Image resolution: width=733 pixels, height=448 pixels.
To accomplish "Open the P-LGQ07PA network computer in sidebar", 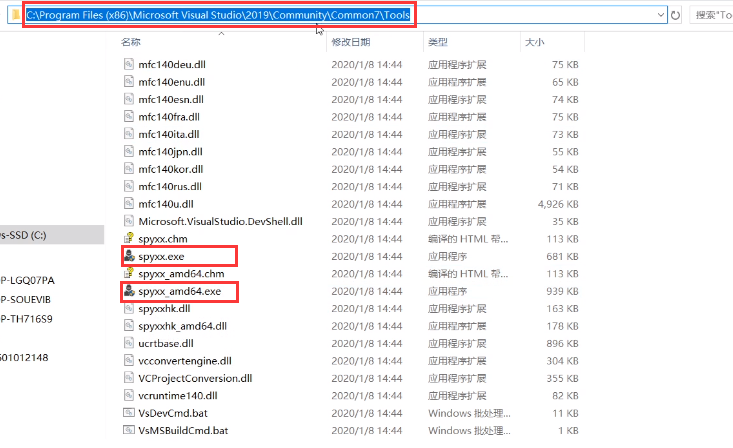I will pos(27,280).
